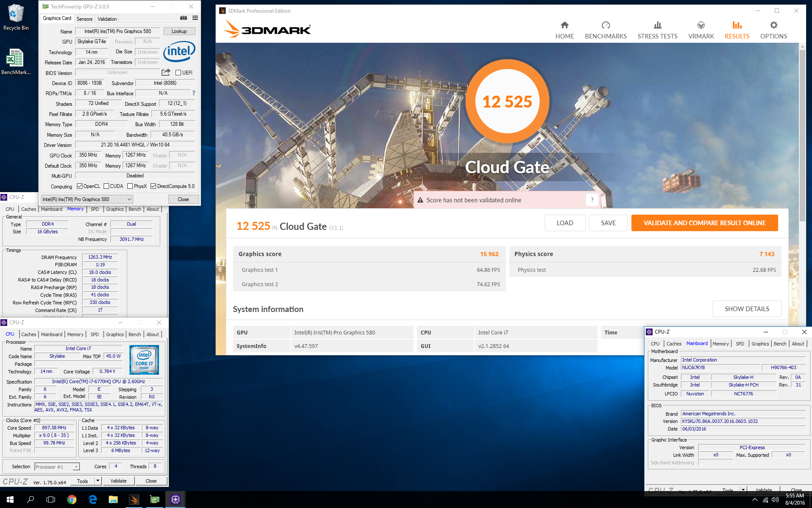The width and height of the screenshot is (812, 508).
Task: Toggle the PhysX checkbox
Action: click(130, 186)
